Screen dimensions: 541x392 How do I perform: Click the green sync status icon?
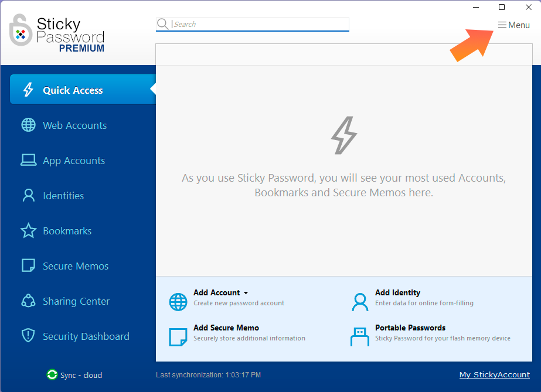tap(52, 374)
